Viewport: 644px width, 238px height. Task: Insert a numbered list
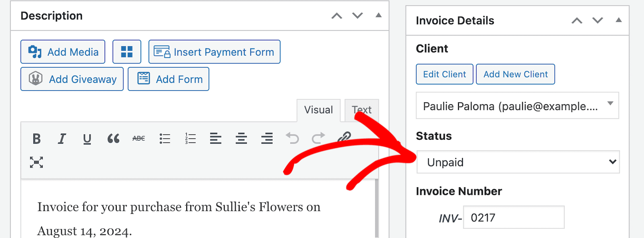point(190,139)
